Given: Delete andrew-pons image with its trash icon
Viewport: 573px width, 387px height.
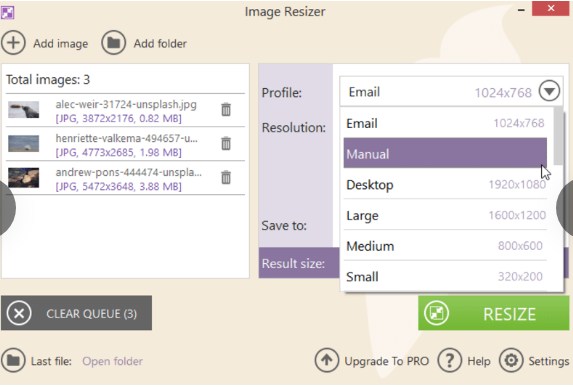Looking at the screenshot, I should pos(226,177).
